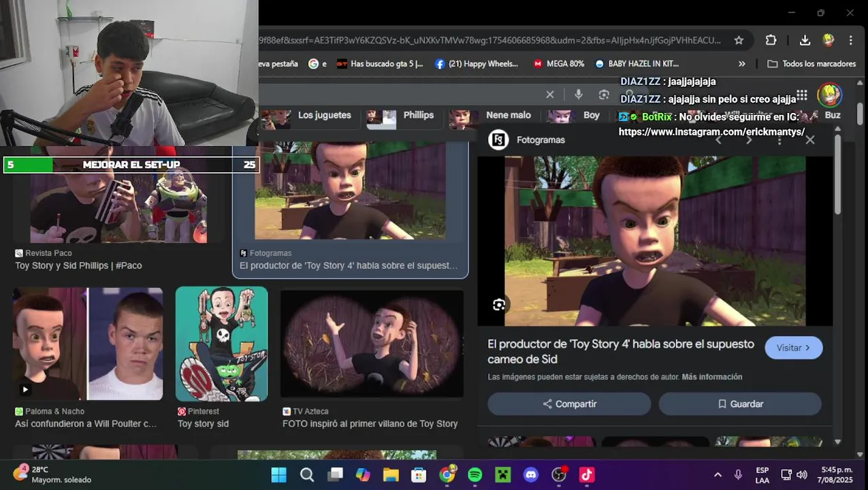Click the Visitar button

click(x=794, y=348)
